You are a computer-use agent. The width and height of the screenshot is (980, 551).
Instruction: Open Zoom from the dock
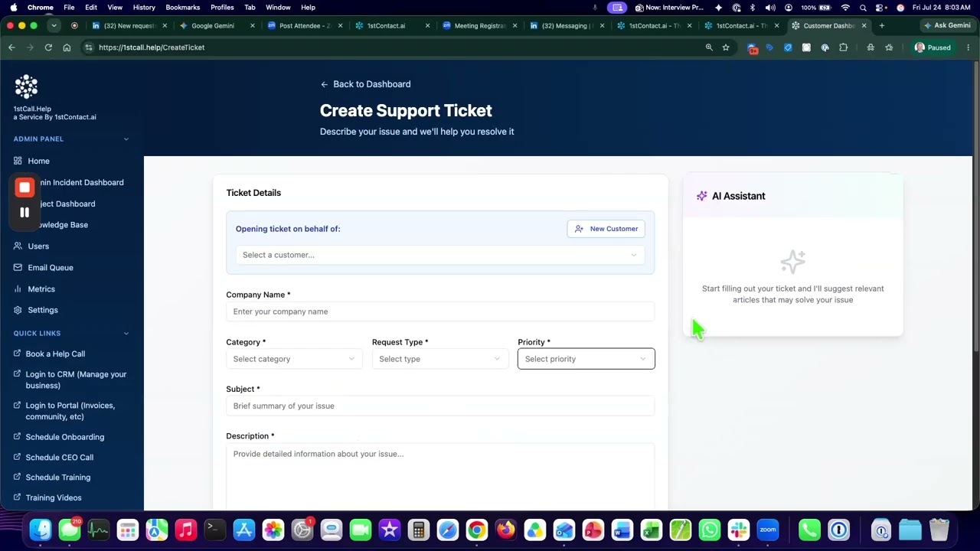tap(768, 530)
